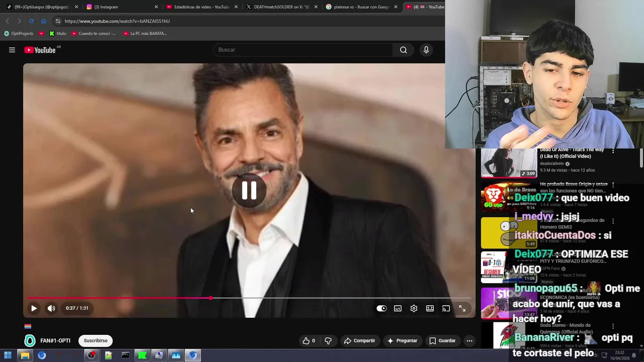This screenshot has width=644, height=362.
Task: Open the Windows Start menu
Action: 8,355
